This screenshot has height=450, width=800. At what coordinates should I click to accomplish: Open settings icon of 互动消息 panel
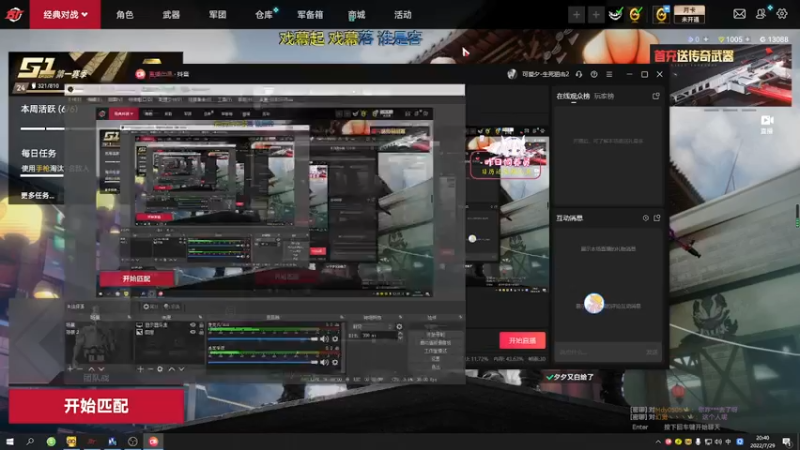645,218
